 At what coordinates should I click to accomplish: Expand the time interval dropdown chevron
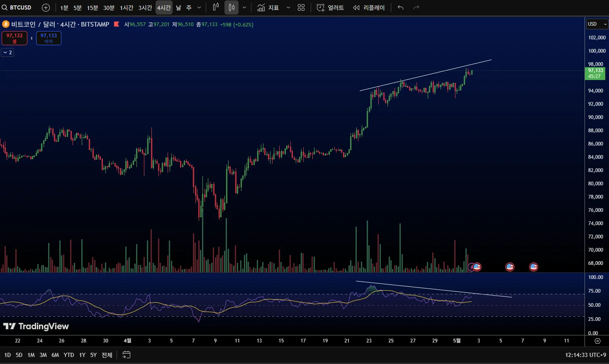pyautogui.click(x=199, y=7)
